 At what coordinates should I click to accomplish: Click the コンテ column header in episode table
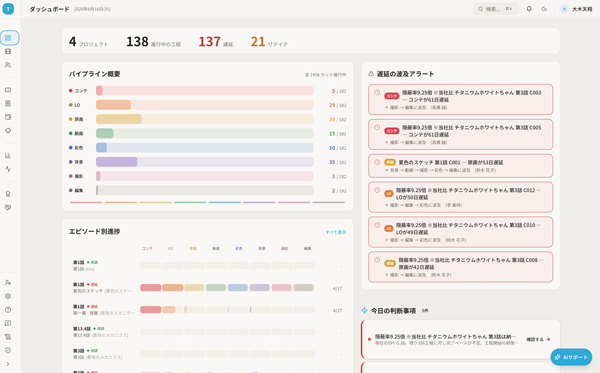point(147,249)
